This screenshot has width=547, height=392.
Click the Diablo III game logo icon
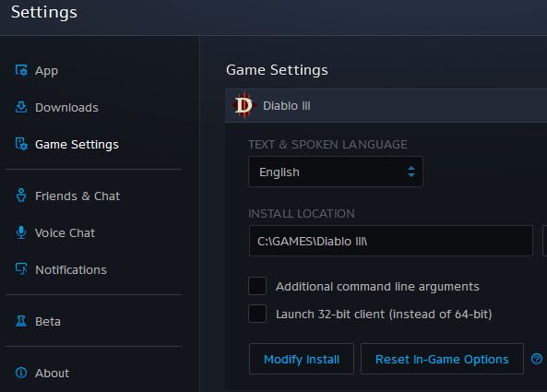(244, 105)
